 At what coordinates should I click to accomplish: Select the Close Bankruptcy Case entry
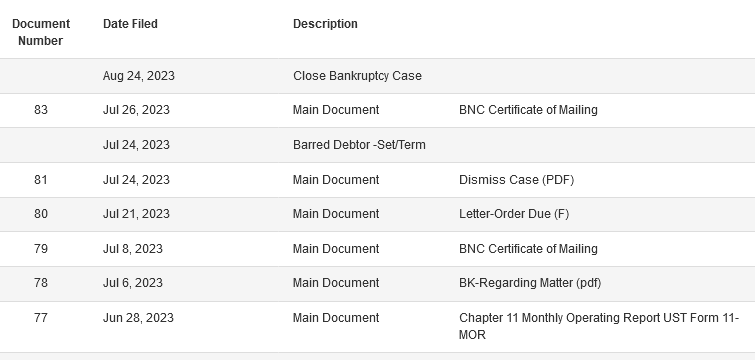(x=357, y=76)
